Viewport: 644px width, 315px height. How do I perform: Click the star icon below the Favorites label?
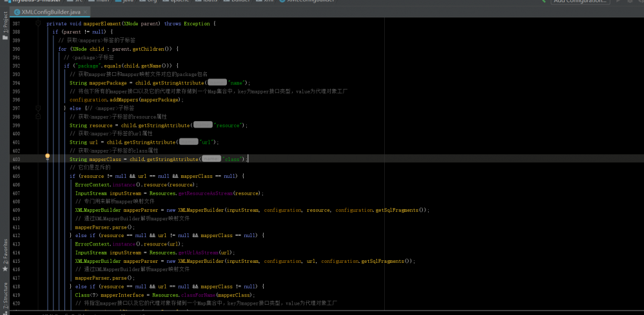click(5, 269)
